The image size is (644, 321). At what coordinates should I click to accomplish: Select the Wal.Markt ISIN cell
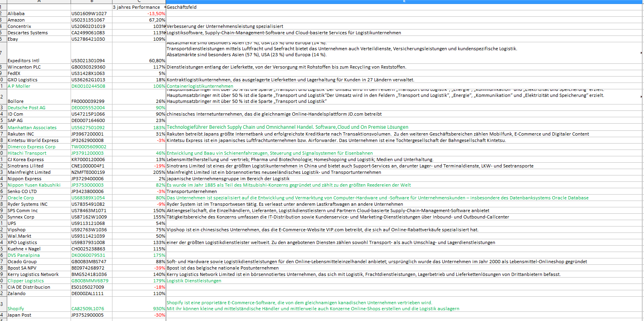pyautogui.click(x=91, y=236)
